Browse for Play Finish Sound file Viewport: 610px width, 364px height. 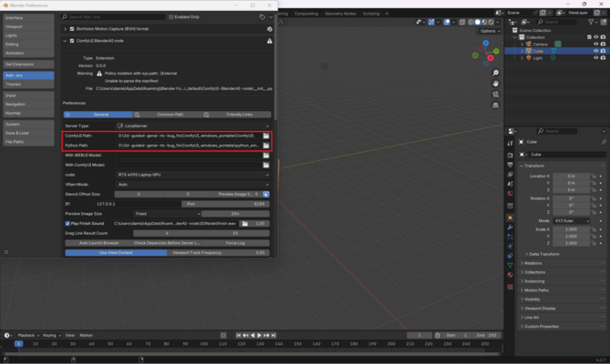pos(245,224)
